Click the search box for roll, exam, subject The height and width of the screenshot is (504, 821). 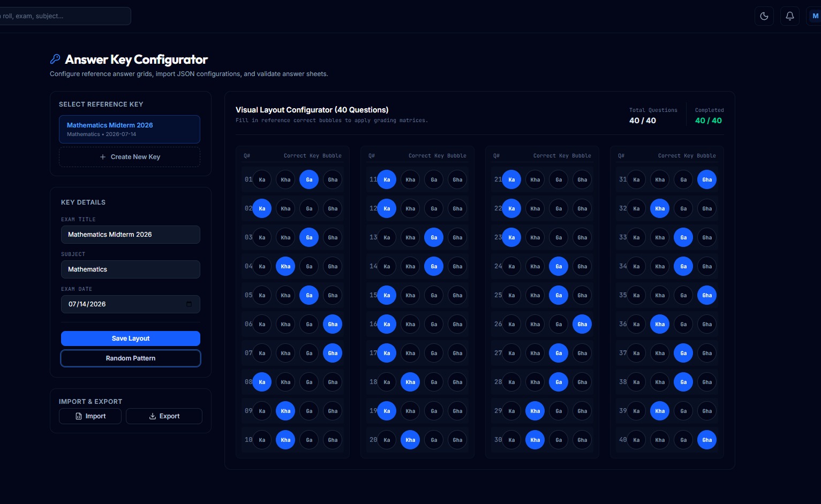click(64, 16)
